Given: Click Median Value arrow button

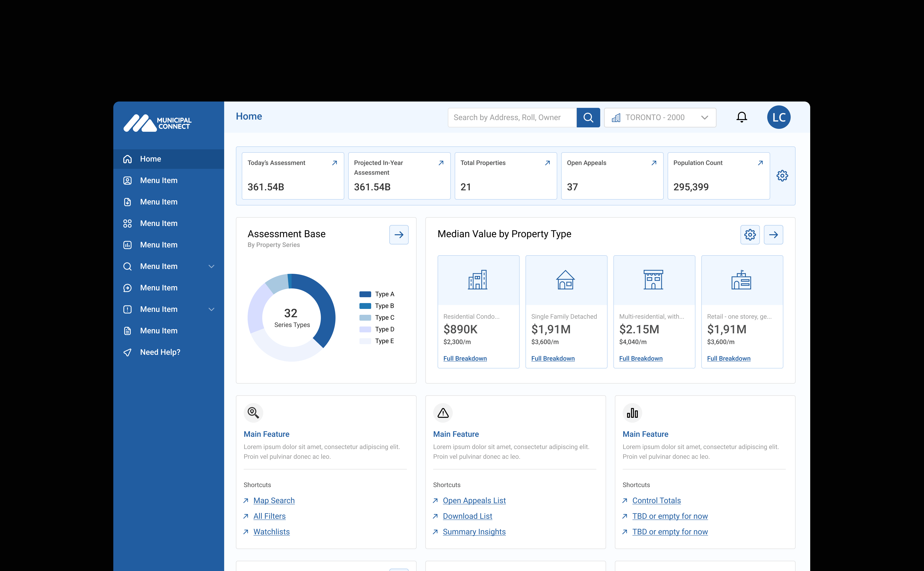Looking at the screenshot, I should 773,235.
